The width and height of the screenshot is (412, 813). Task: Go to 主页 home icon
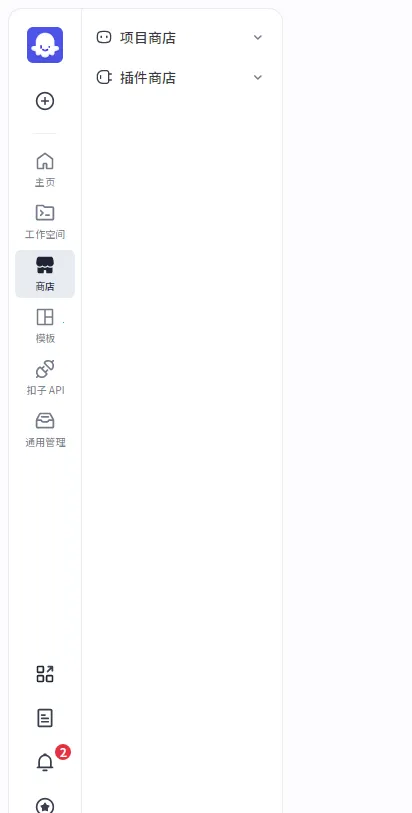coord(45,161)
